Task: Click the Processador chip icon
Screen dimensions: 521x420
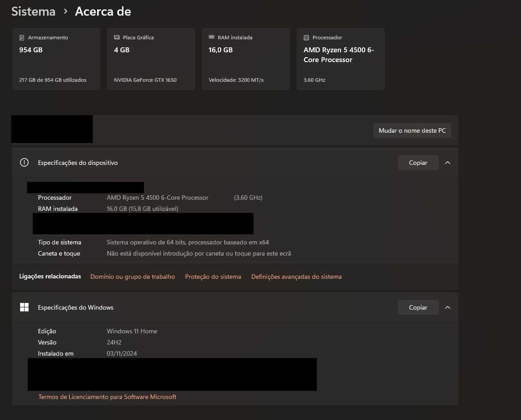Action: [x=306, y=38]
